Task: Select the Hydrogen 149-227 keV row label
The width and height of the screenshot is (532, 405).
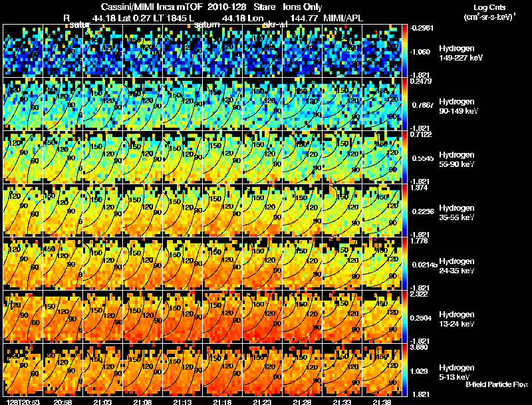Action: point(461,53)
